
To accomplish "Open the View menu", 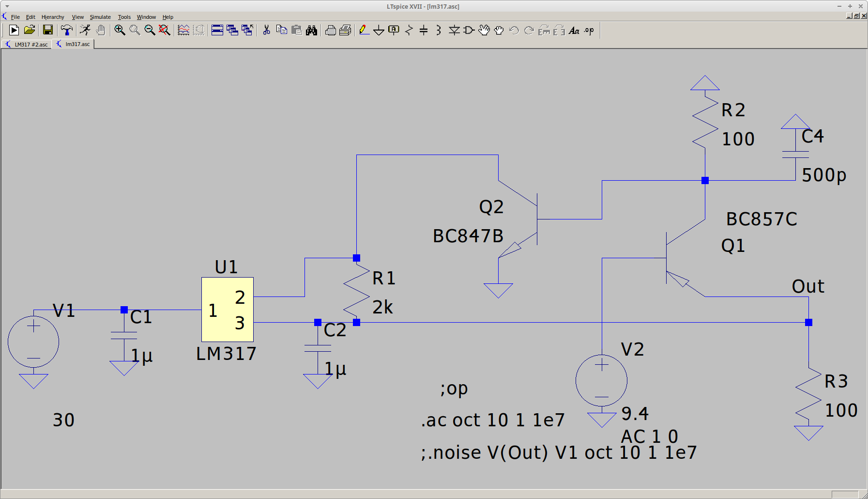I will [x=78, y=17].
